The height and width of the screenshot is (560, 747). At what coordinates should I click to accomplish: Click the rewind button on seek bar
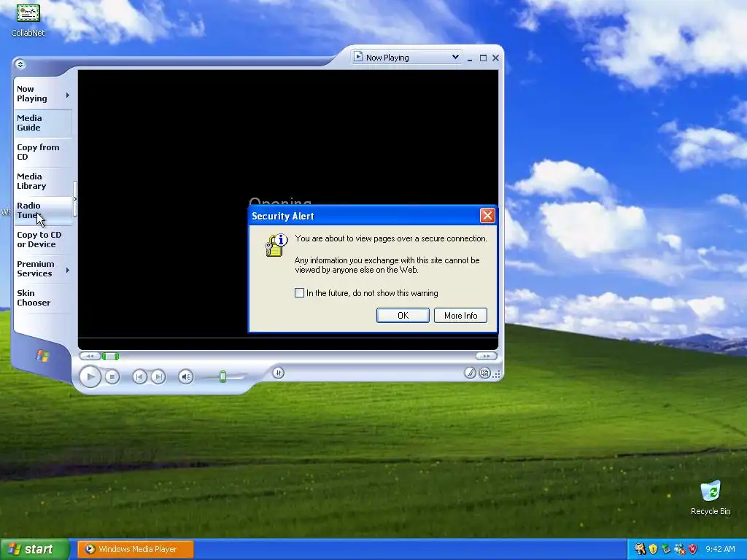click(x=90, y=356)
